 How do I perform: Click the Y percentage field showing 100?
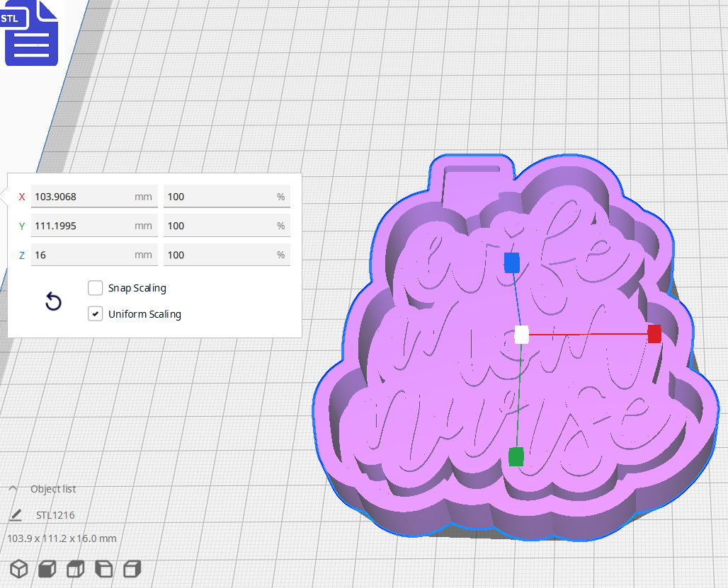tap(227, 225)
